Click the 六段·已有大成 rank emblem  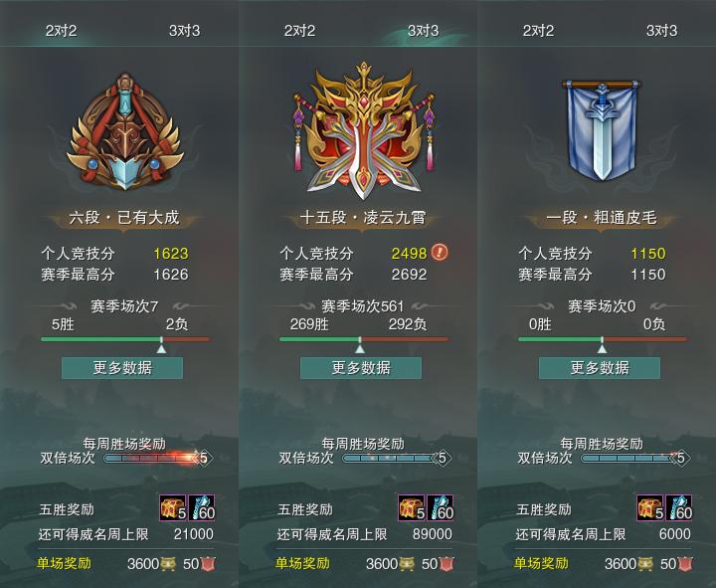tap(124, 131)
